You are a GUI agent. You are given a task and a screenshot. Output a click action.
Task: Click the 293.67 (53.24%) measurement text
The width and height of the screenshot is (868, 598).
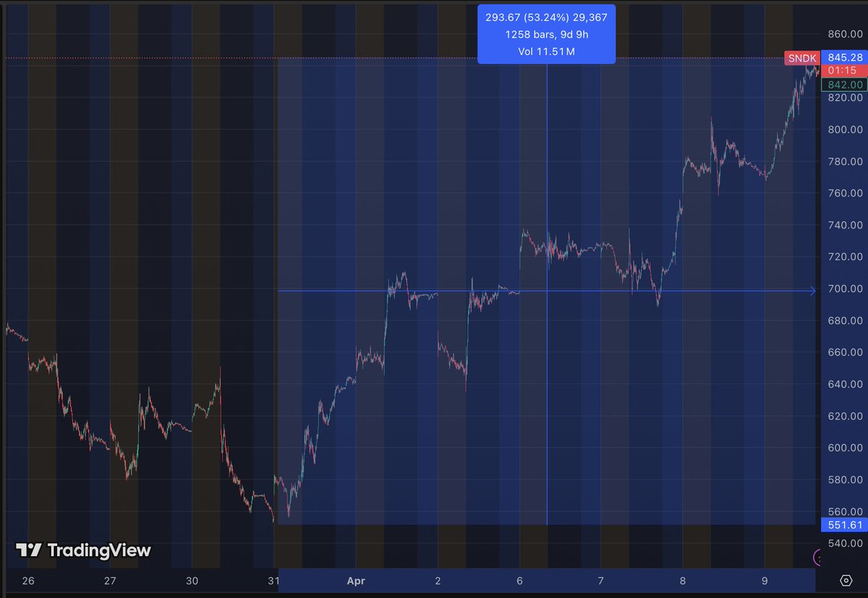click(x=546, y=18)
